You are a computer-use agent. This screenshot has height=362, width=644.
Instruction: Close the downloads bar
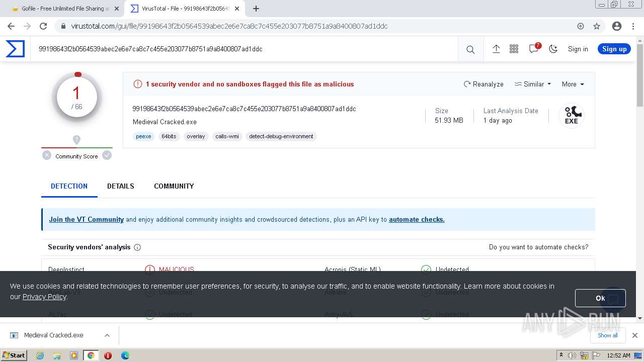tap(634, 335)
